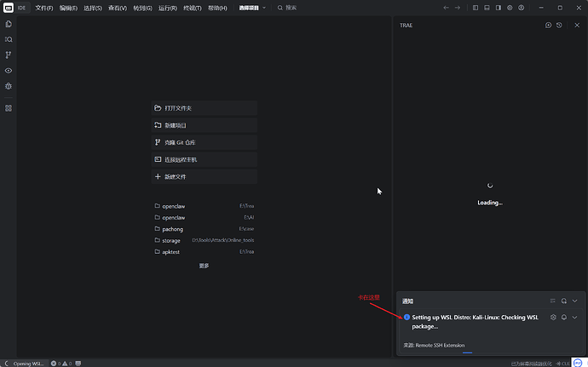The image size is (588, 367).
Task: Click the bell icon on the WSL notification
Action: [564, 317]
